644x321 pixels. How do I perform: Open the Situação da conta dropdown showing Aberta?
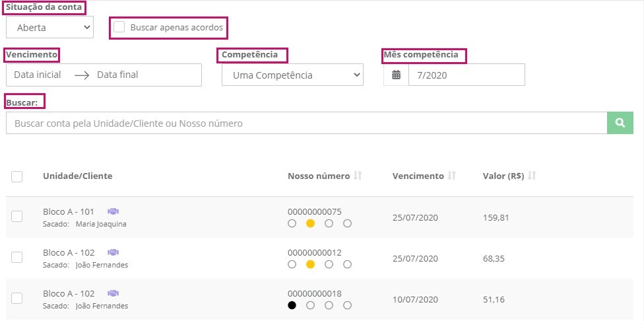click(49, 28)
